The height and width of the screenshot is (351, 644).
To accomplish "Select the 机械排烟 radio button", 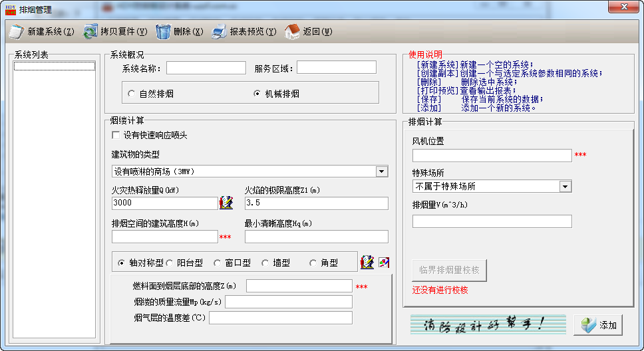I will [x=257, y=94].
